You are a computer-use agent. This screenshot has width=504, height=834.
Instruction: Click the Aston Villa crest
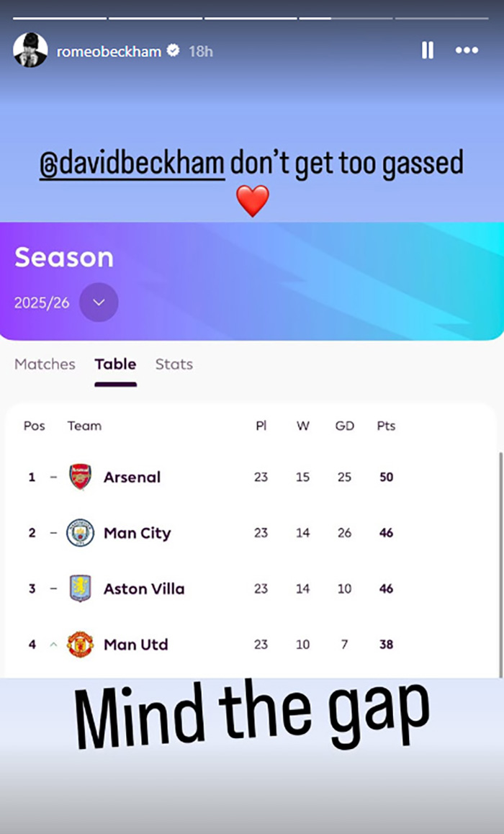81,588
